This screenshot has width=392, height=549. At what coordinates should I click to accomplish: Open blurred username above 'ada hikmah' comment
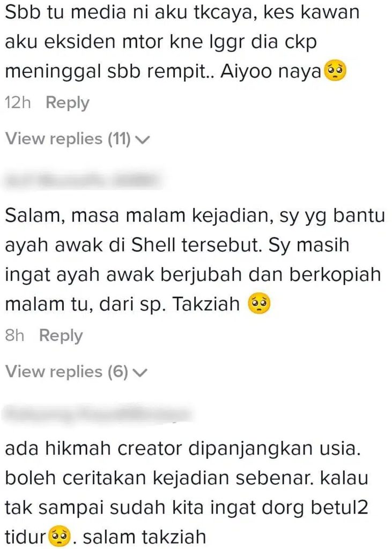tap(98, 414)
